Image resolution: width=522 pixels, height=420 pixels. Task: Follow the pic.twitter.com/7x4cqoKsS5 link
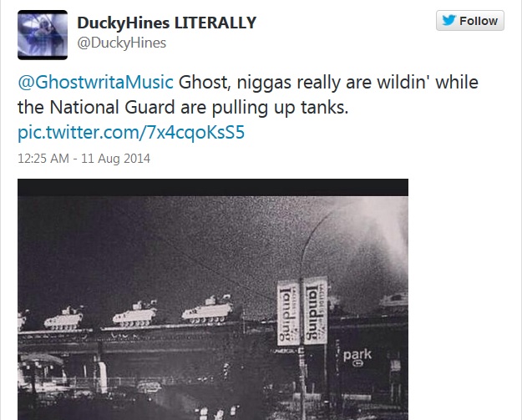click(131, 132)
